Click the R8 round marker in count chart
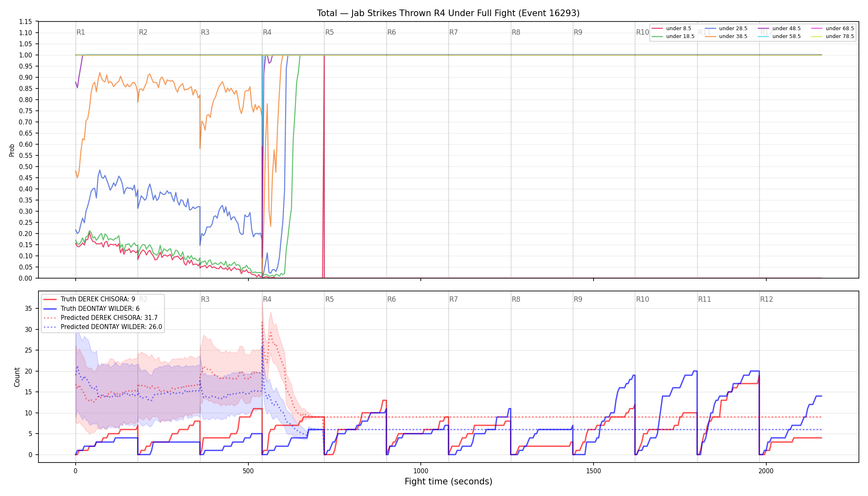 coord(516,299)
